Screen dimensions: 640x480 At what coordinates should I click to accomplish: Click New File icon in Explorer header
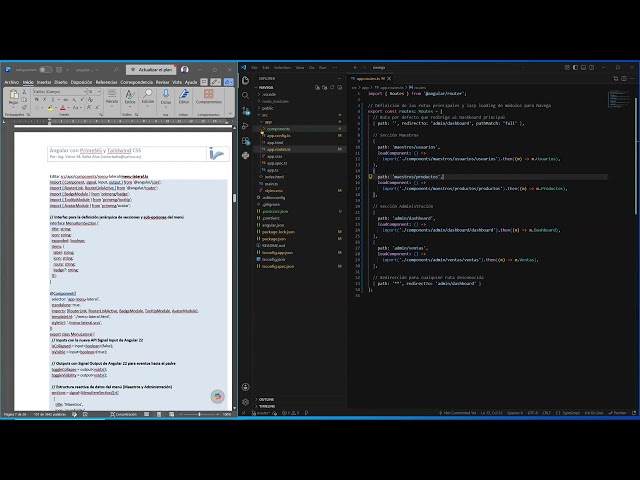click(317, 87)
